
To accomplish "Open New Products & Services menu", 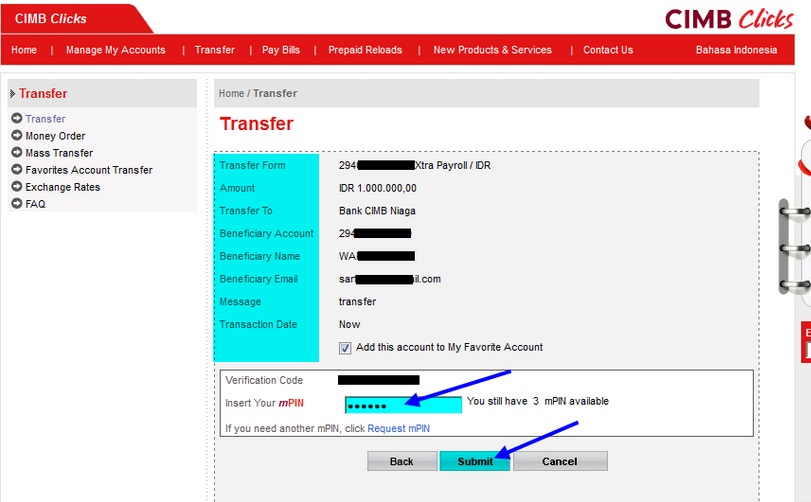I will [x=492, y=50].
